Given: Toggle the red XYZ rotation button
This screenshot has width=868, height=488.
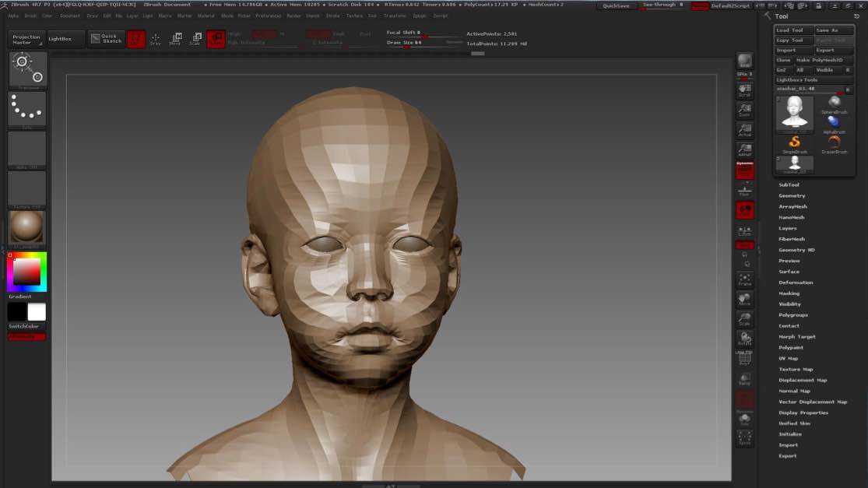Looking at the screenshot, I should click(744, 245).
